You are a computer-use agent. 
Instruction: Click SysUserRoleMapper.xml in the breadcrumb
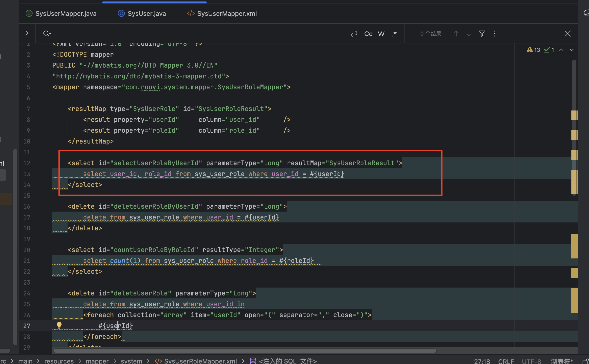pos(200,361)
